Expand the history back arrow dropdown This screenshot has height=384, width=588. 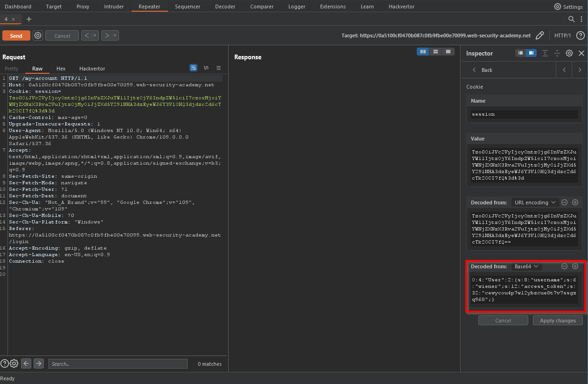(96, 35)
